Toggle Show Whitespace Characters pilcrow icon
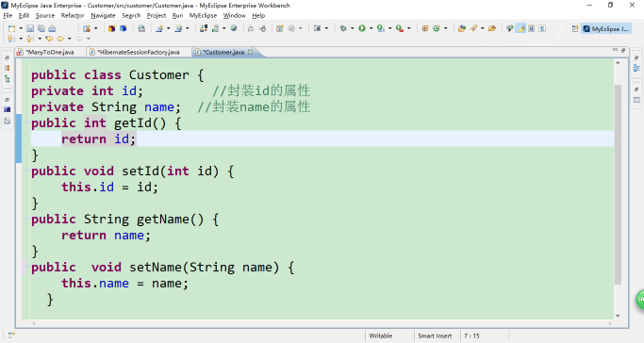This screenshot has height=343, width=644. 542,28
